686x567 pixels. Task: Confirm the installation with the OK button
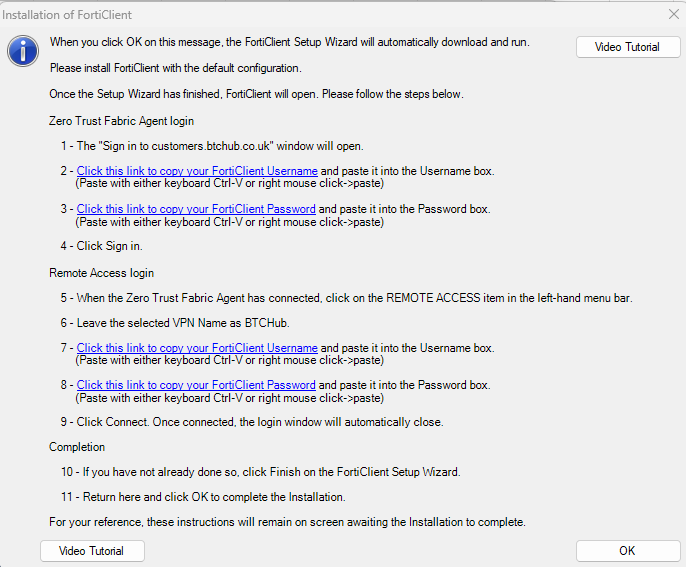coord(628,551)
